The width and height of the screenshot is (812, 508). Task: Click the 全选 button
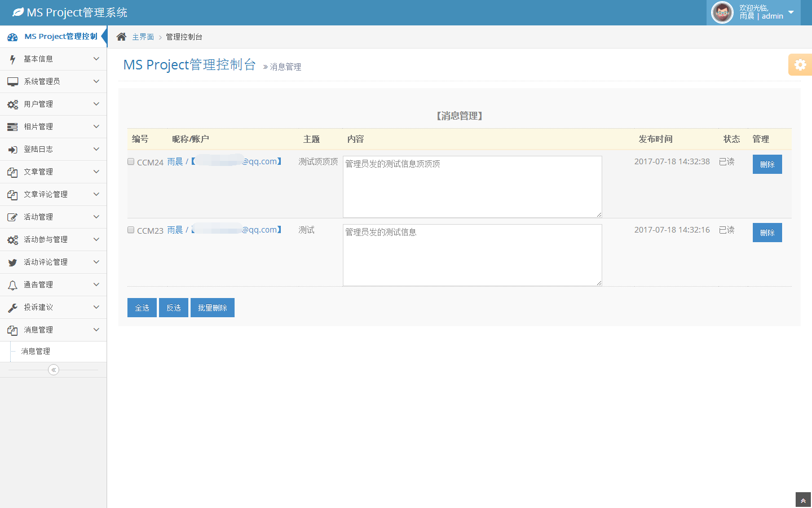(x=142, y=308)
